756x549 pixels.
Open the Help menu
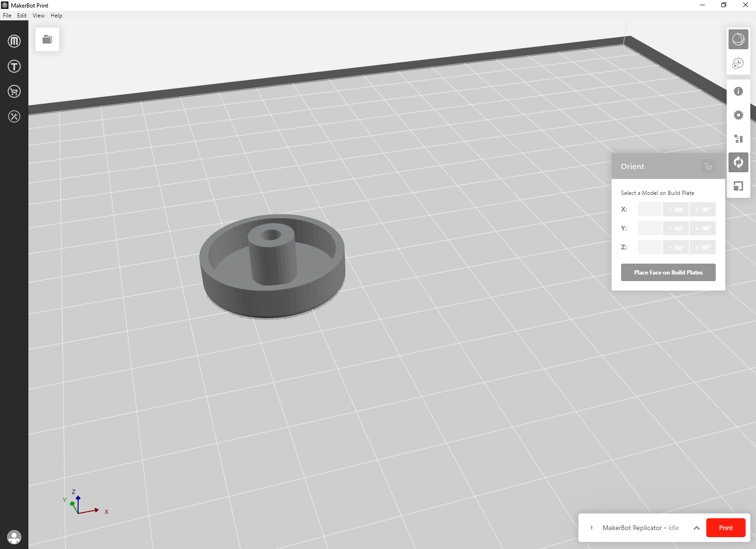tap(56, 16)
